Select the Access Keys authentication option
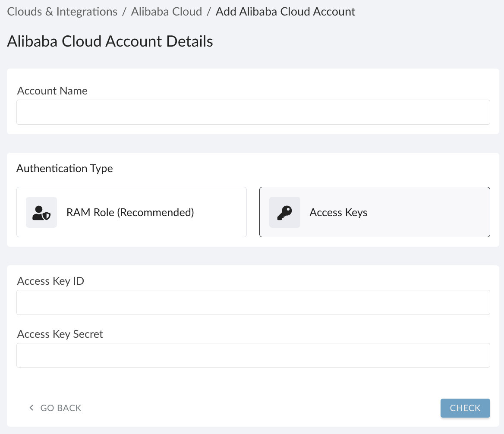 [375, 212]
